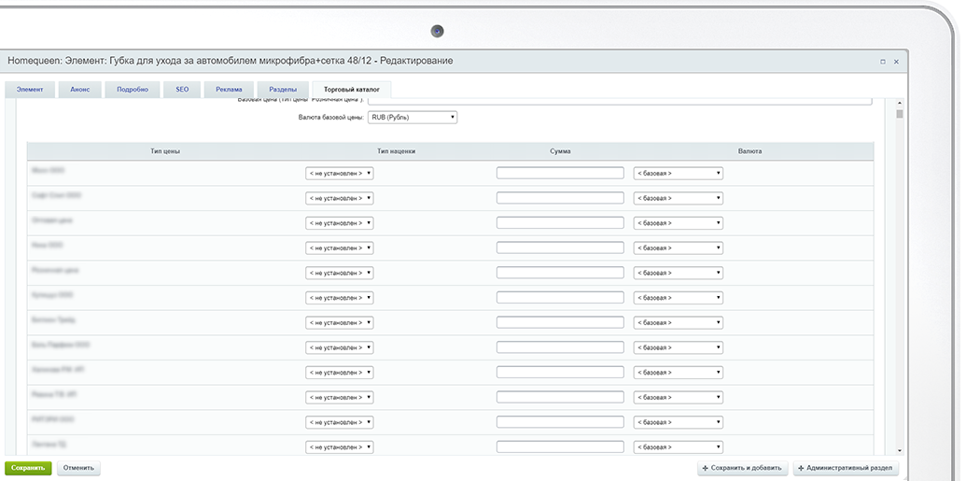Go to the SEO tab
The image size is (980, 481).
182,90
